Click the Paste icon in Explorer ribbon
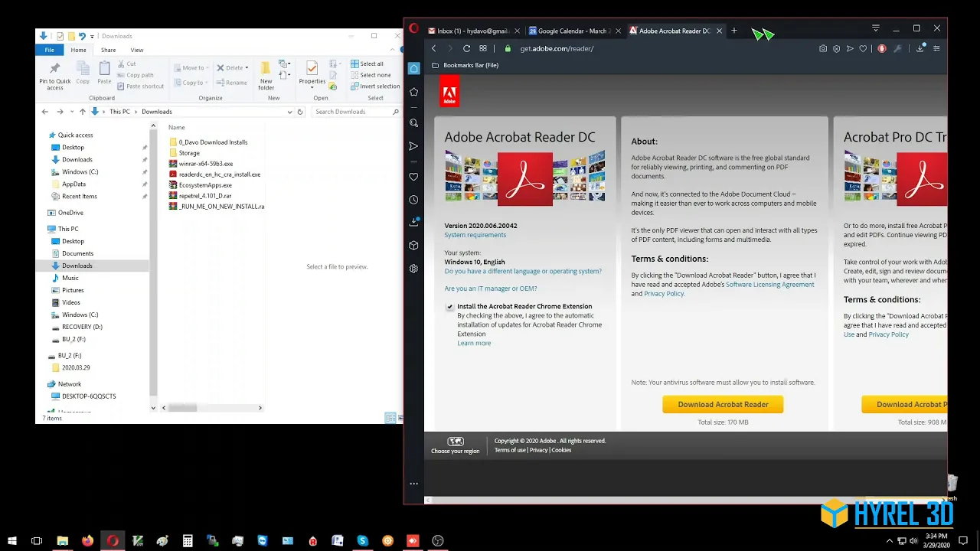Screen dimensions: 980x551 coord(104,72)
